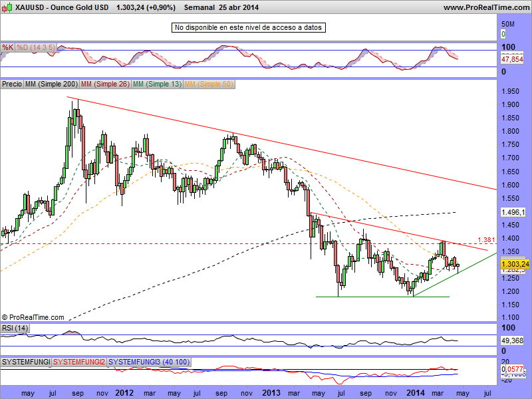Screen dimensions: 532x399
Task: Select the MM (Simple 200) moving average label
Action: click(51, 84)
